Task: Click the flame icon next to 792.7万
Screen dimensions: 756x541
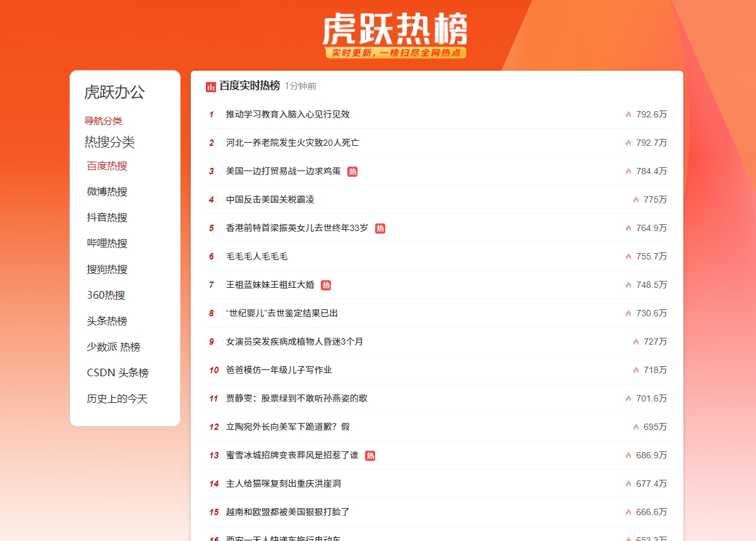Action: 628,143
